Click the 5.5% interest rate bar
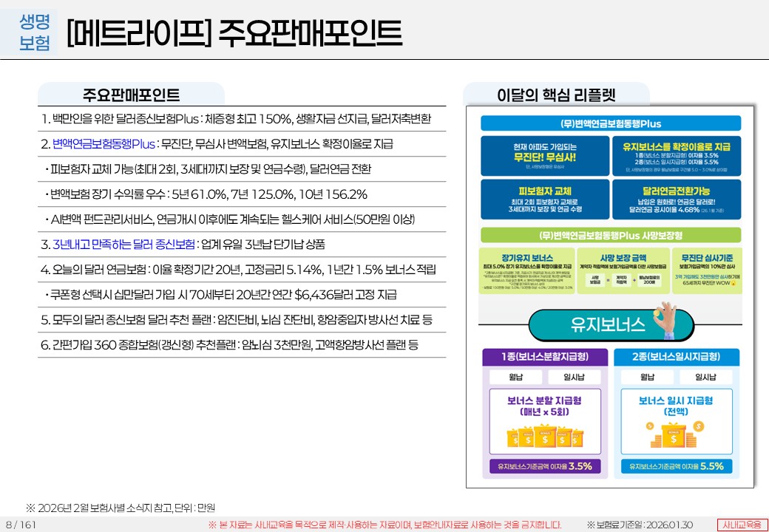This screenshot has height=532, width=769. (x=676, y=466)
